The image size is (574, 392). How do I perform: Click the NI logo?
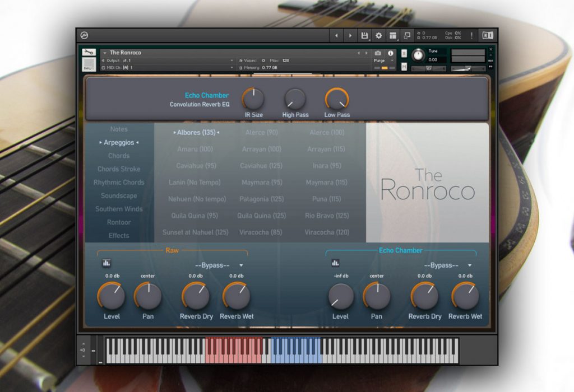(x=488, y=35)
